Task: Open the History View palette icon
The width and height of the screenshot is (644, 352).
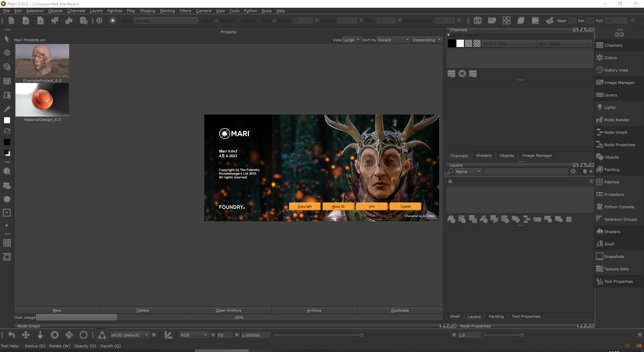Action: 600,70
